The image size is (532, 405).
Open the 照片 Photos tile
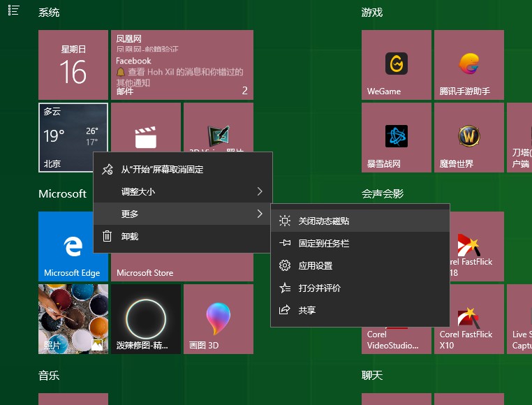click(x=73, y=319)
